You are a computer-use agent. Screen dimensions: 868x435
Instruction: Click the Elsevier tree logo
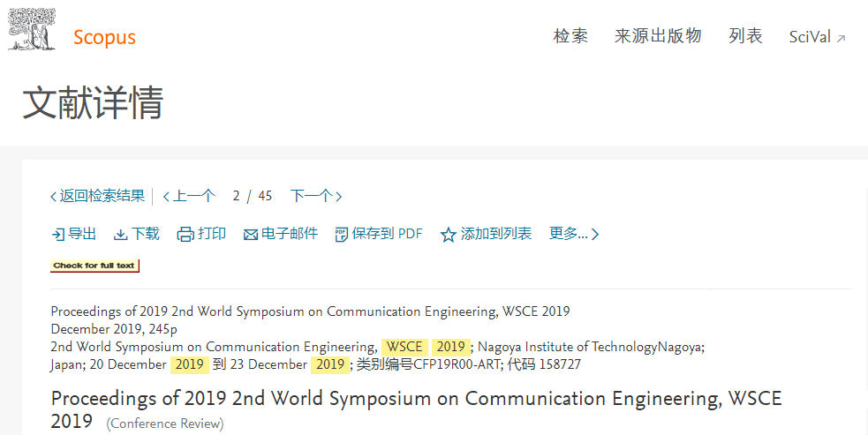(32, 29)
